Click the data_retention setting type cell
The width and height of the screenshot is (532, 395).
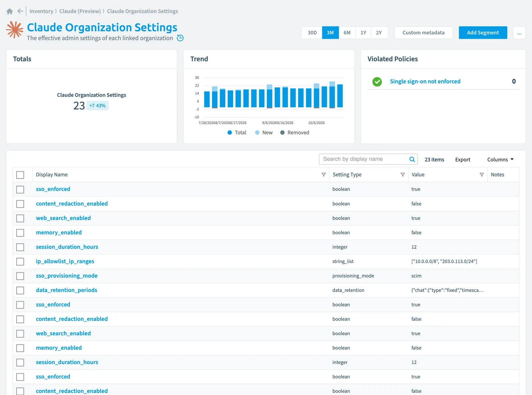pyautogui.click(x=348, y=290)
